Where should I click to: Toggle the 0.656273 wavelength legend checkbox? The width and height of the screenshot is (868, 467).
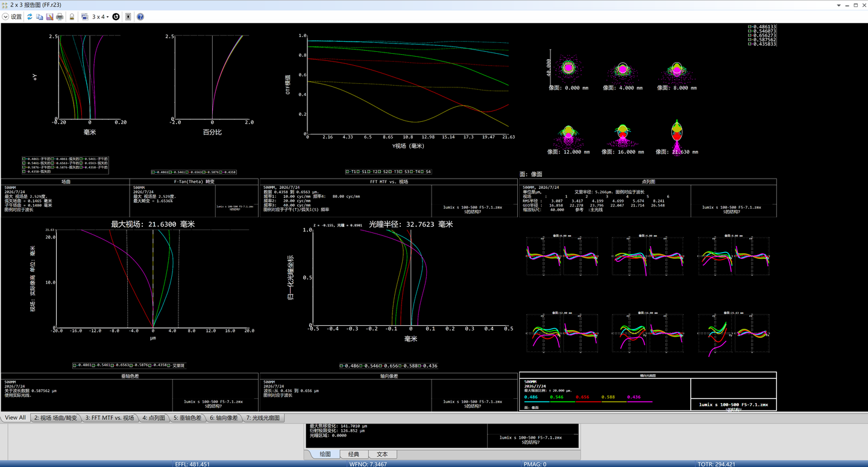coord(750,36)
